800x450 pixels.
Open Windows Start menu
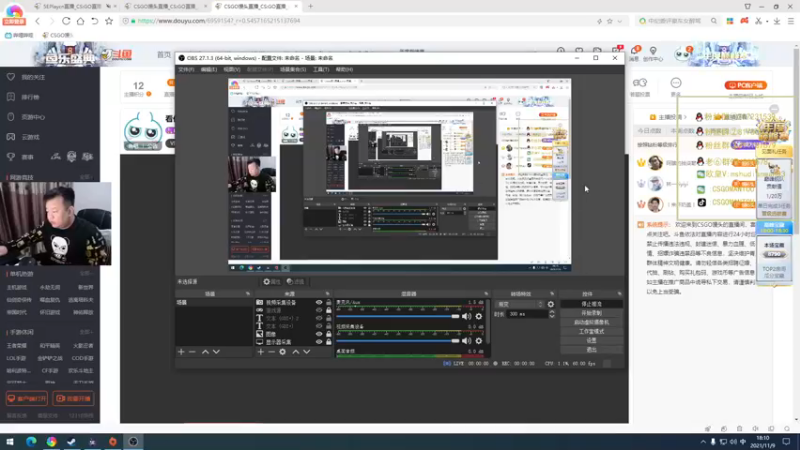click(10, 442)
